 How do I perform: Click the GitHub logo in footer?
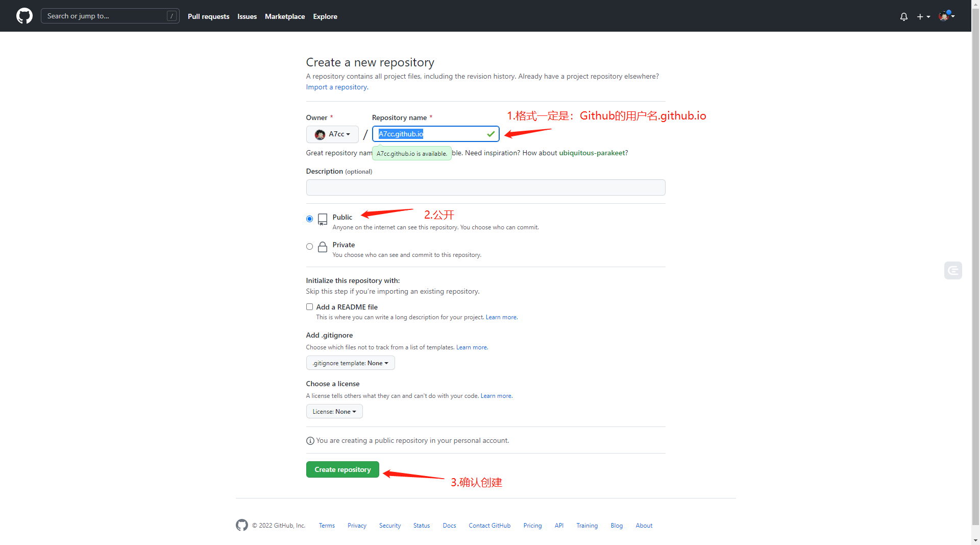pos(242,525)
